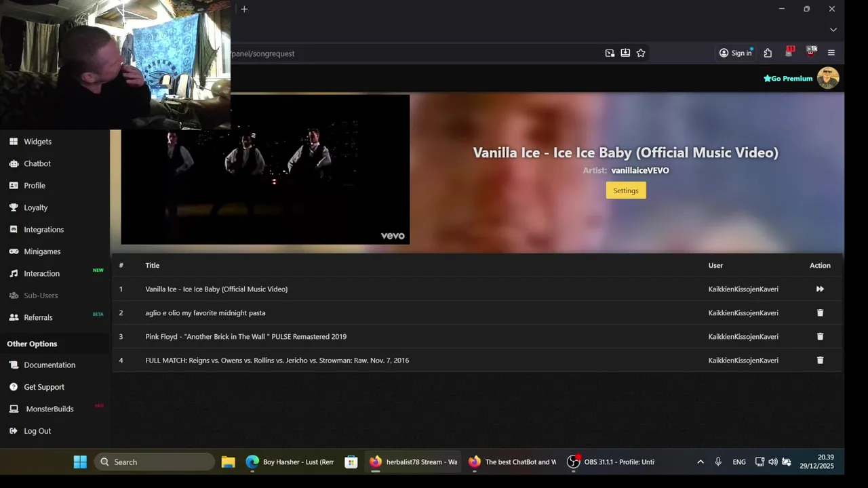Skip the Vanilla Ice song in queue

pos(820,289)
